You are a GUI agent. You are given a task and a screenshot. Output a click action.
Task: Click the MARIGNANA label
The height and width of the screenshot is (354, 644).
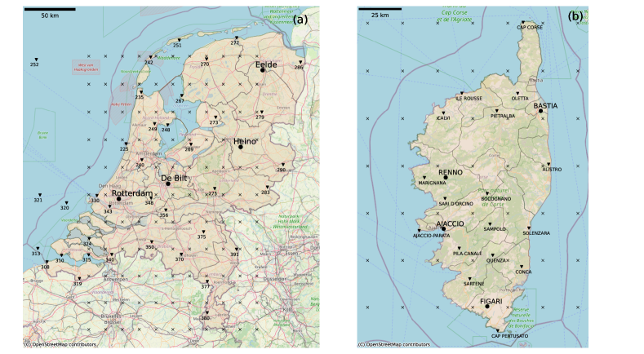pyautogui.click(x=432, y=184)
